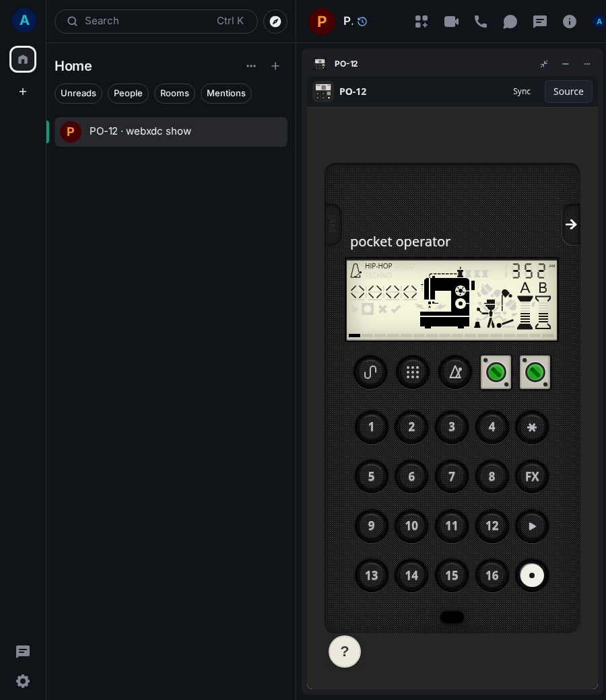The image size is (606, 700).
Task: Open the user menu avatar A in the top-left corner
Action: [x=24, y=20]
